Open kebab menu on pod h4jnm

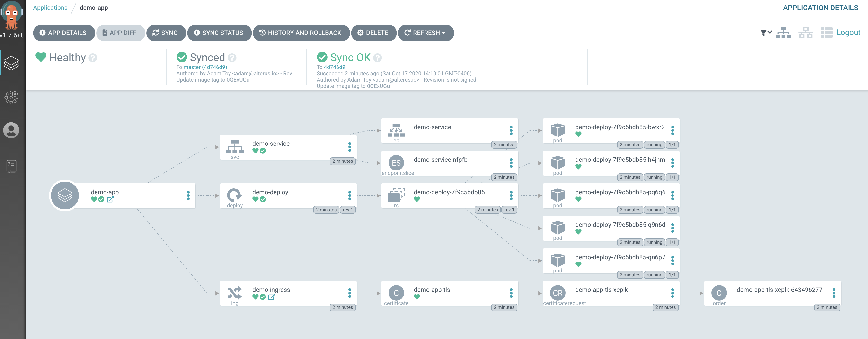click(672, 163)
